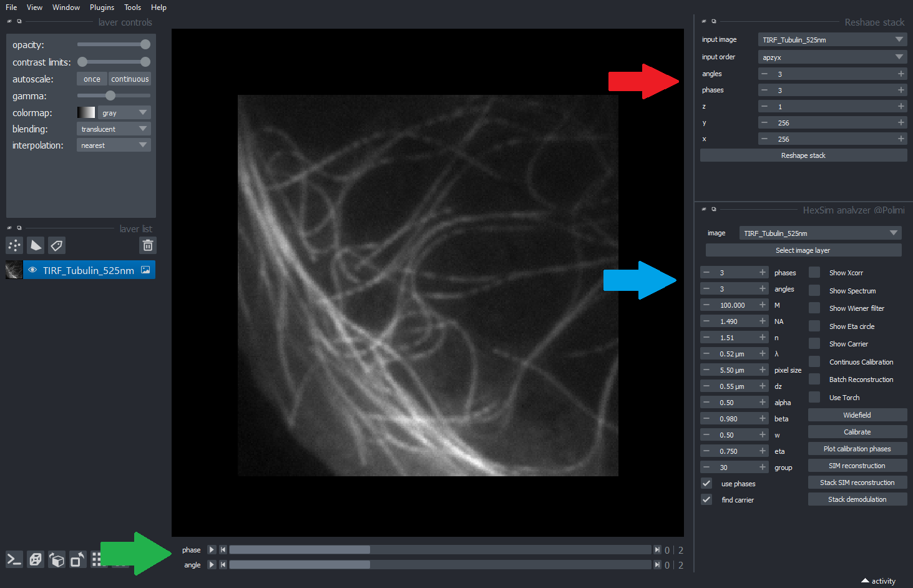
Task: Delete the selected layer with trash icon
Action: [148, 246]
